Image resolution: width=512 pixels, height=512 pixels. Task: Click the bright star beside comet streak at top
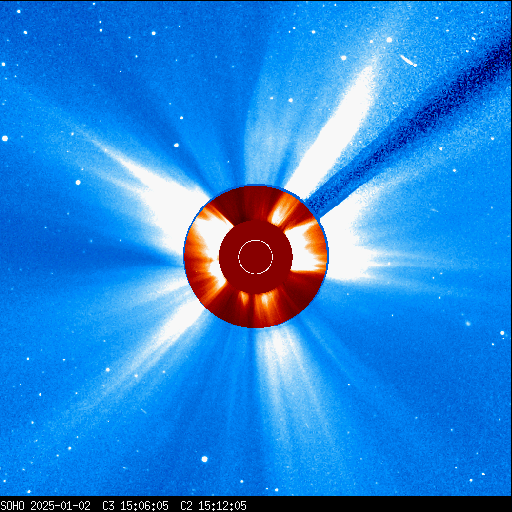pyautogui.click(x=389, y=40)
